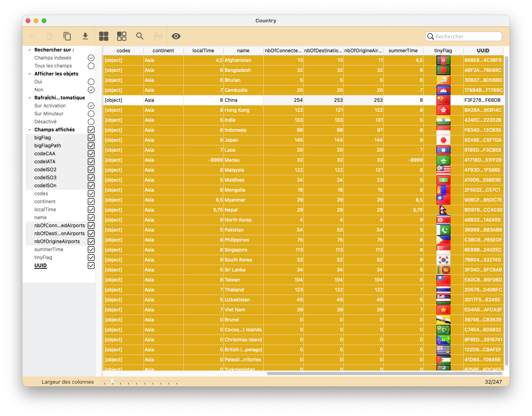
Task: Sort by the localTime column header
Action: (203, 51)
